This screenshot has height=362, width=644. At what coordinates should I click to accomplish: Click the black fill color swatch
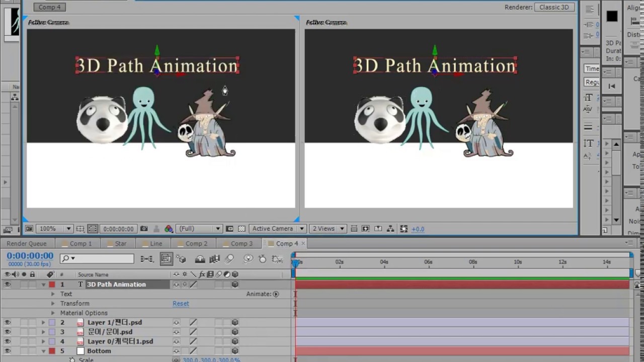click(x=612, y=17)
